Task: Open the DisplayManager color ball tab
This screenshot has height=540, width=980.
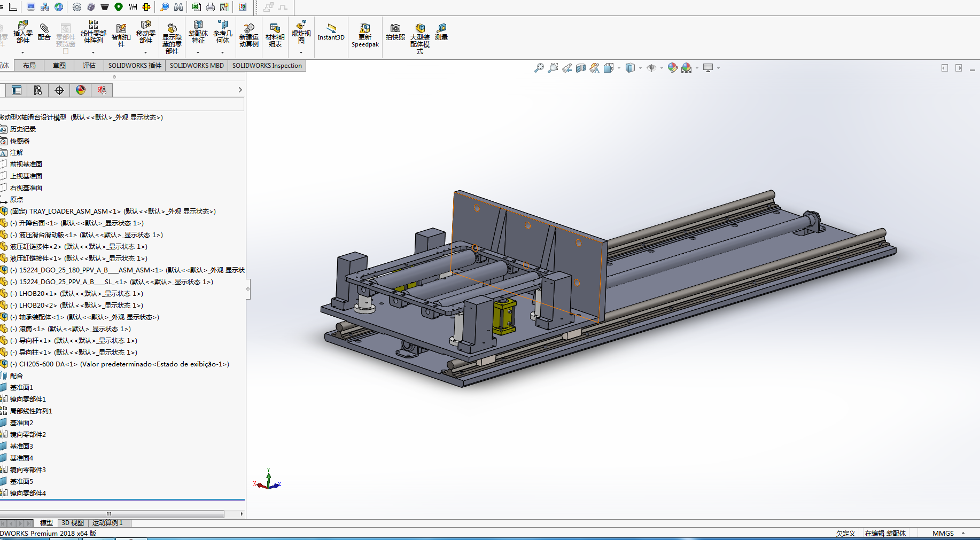Action: coord(81,90)
